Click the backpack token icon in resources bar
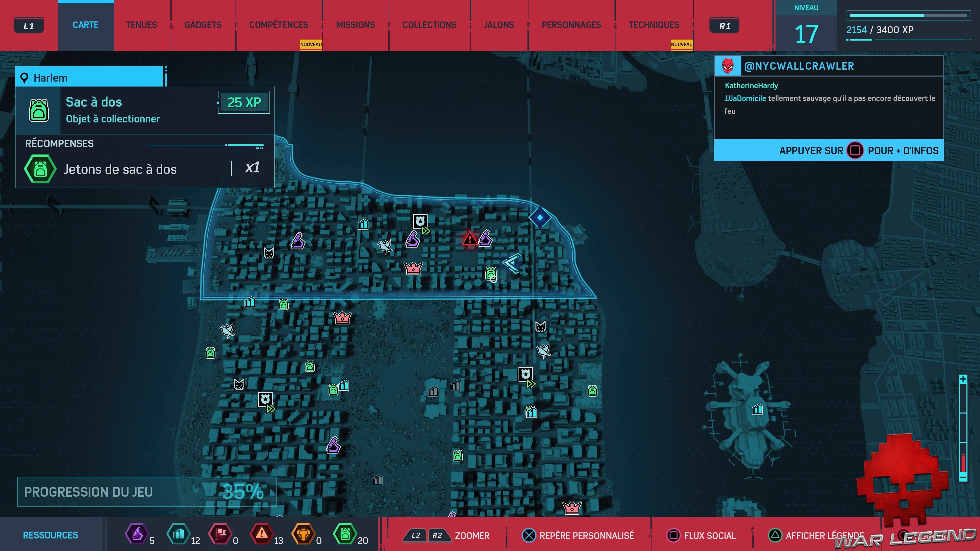The width and height of the screenshot is (980, 551). point(345,534)
